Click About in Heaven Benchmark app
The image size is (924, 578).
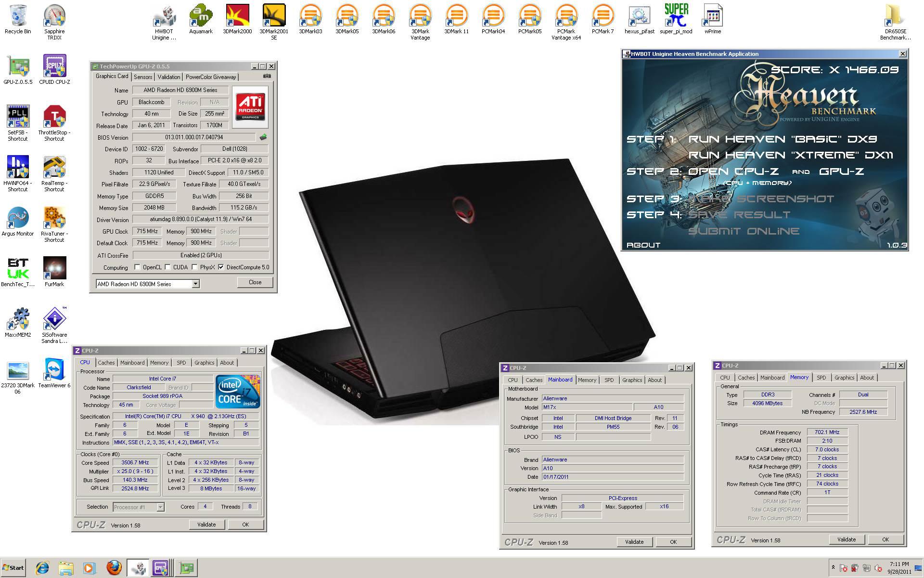(x=643, y=245)
